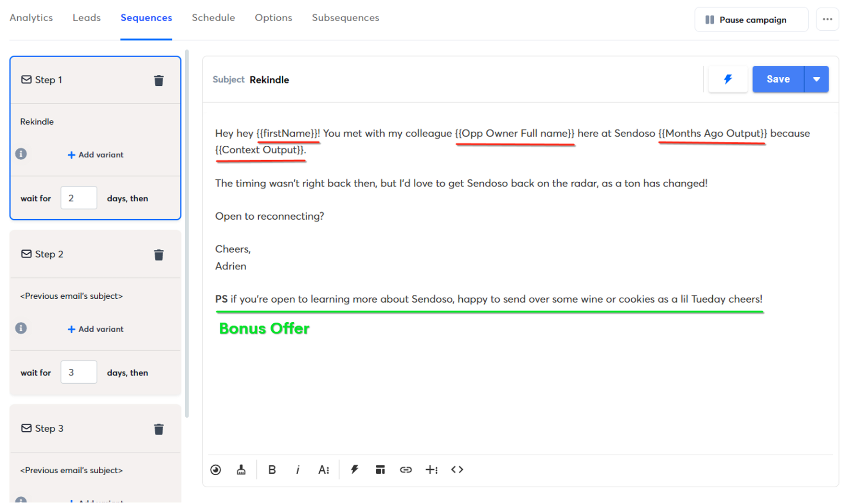Image resolution: width=864 pixels, height=504 pixels.
Task: Open the Options tab
Action: click(274, 18)
